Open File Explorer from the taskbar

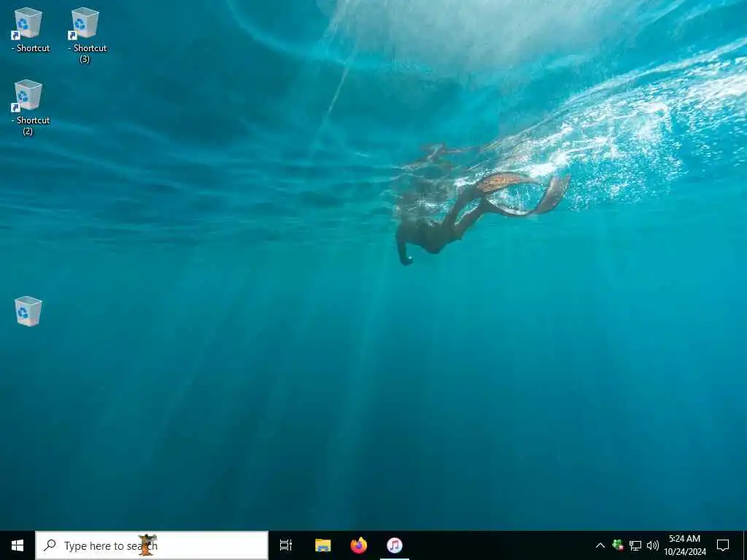(322, 545)
